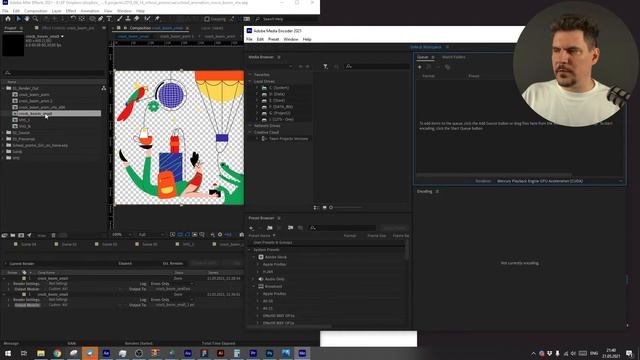Click the thumbnail view icon below Media Browser
Screen dimensions: 640x360
pyautogui.click(x=324, y=207)
